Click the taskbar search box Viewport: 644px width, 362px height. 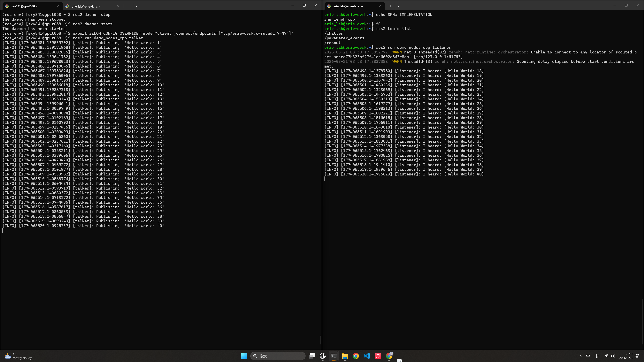(x=278, y=356)
